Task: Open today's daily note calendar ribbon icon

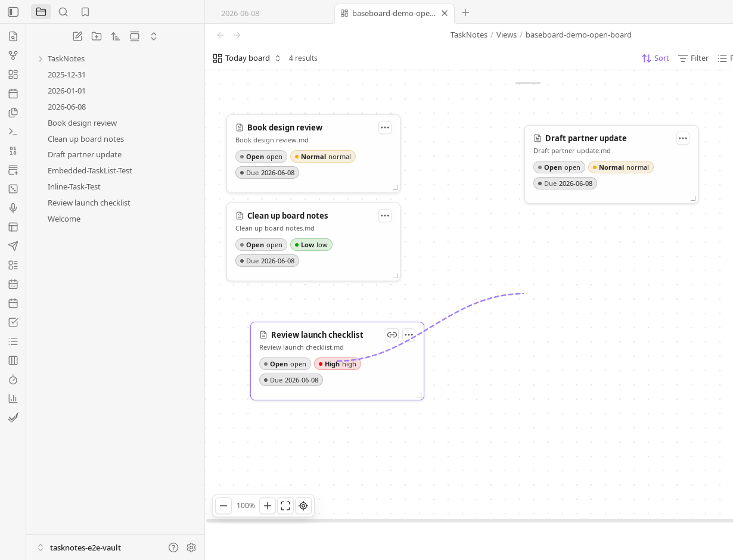Action: coord(13,94)
